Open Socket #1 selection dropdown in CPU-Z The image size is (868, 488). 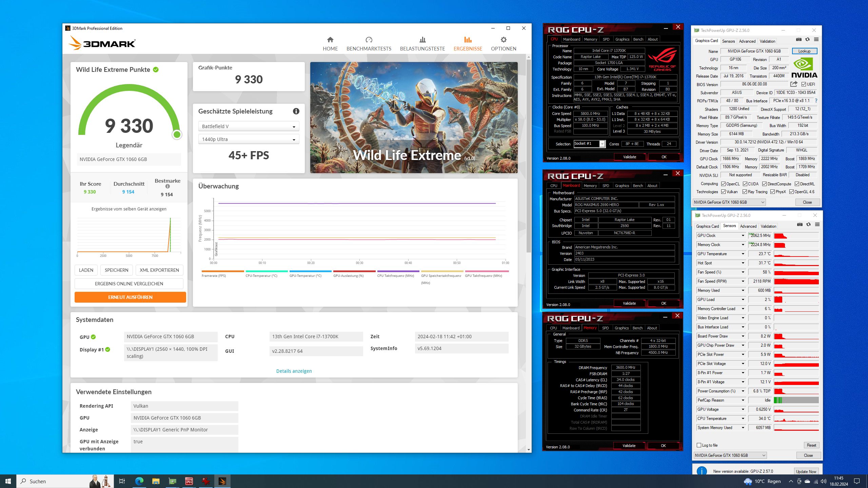[x=589, y=144]
